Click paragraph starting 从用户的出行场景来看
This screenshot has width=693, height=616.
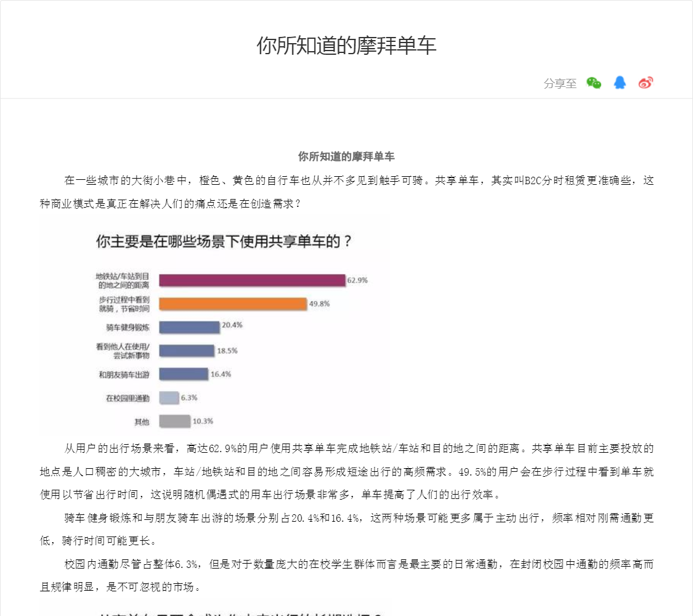point(346,471)
